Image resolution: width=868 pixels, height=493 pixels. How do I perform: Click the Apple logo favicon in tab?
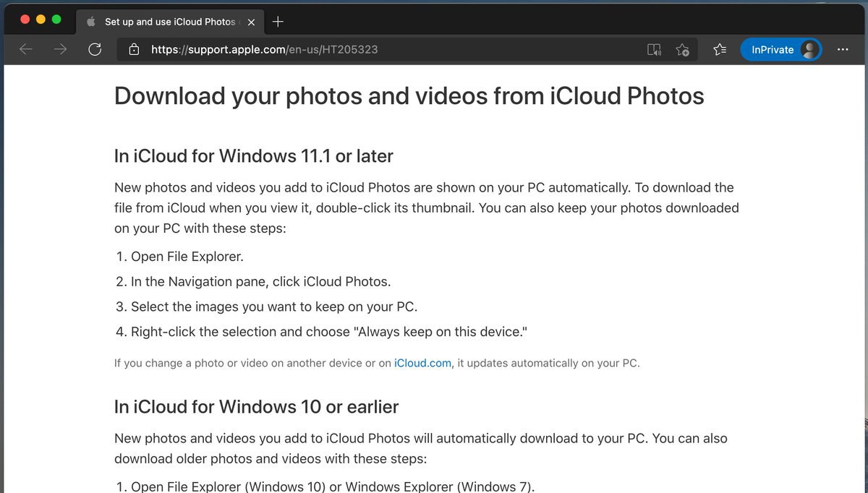point(91,22)
